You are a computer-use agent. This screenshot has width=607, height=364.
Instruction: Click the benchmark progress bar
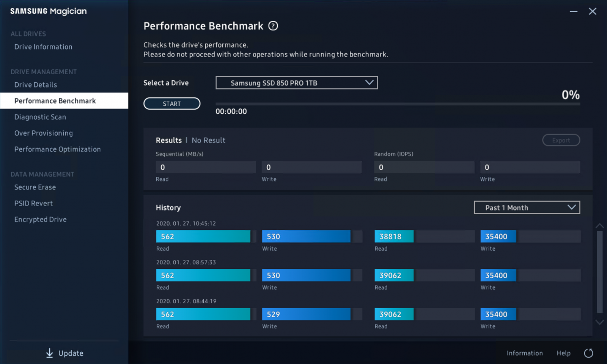(397, 104)
